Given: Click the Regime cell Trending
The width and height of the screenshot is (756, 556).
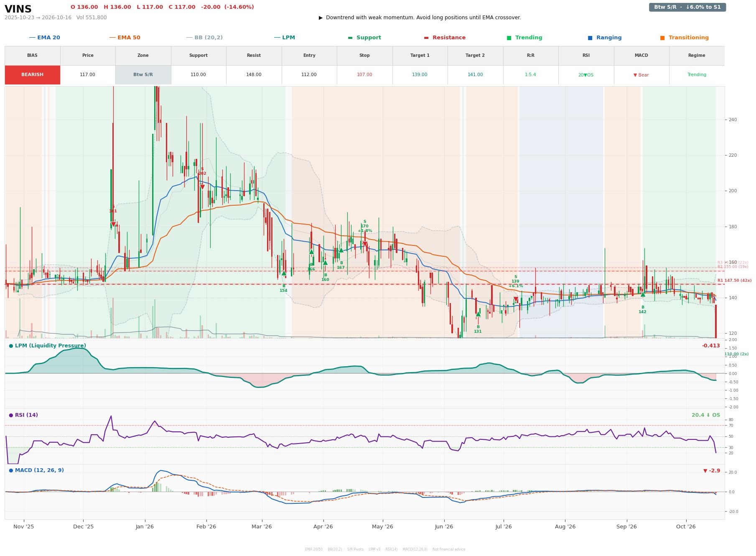Looking at the screenshot, I should (x=697, y=75).
